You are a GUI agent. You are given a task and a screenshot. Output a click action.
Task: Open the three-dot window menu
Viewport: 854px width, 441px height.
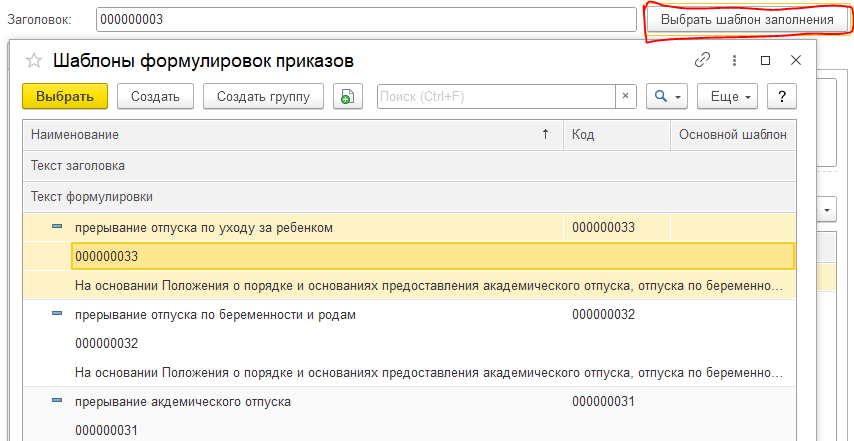[734, 60]
